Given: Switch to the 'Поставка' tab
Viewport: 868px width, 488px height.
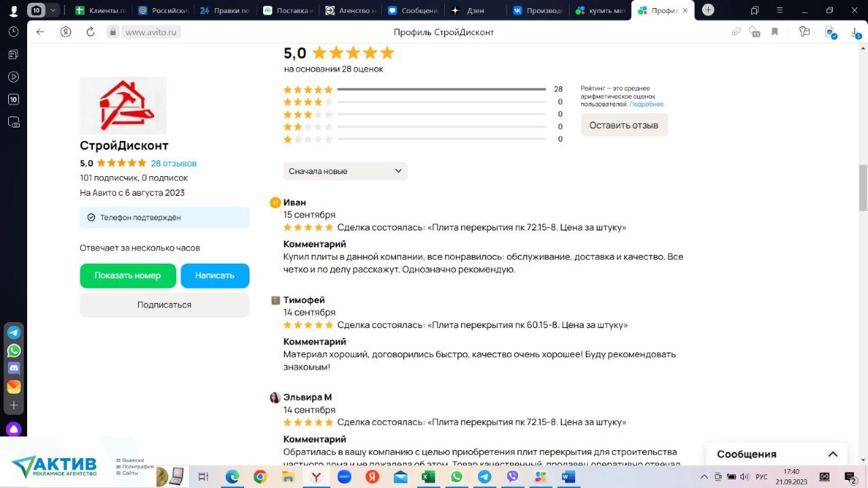Looking at the screenshot, I should pyautogui.click(x=288, y=10).
